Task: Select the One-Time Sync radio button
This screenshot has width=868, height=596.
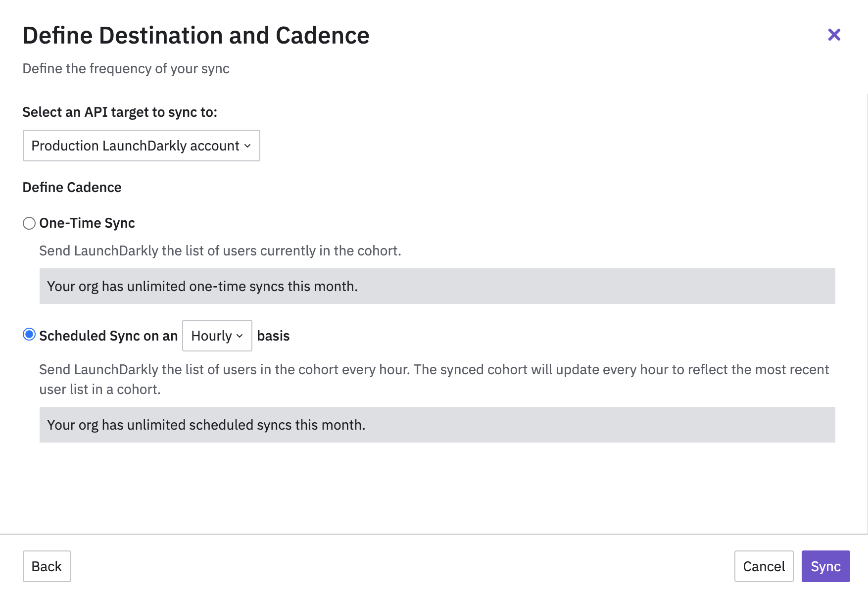Action: pyautogui.click(x=29, y=223)
